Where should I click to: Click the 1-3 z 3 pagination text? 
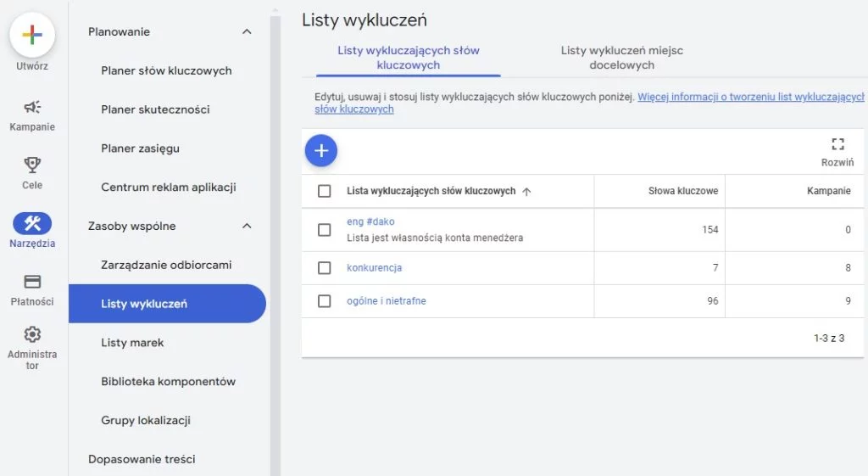click(829, 338)
